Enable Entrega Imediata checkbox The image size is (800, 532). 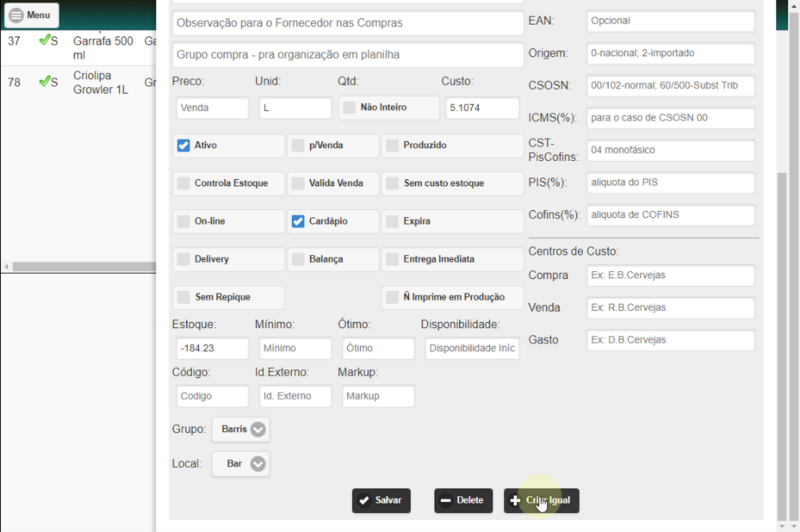click(392, 259)
